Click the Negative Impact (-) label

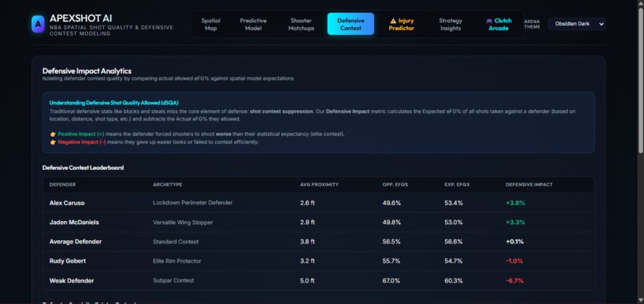tap(81, 142)
